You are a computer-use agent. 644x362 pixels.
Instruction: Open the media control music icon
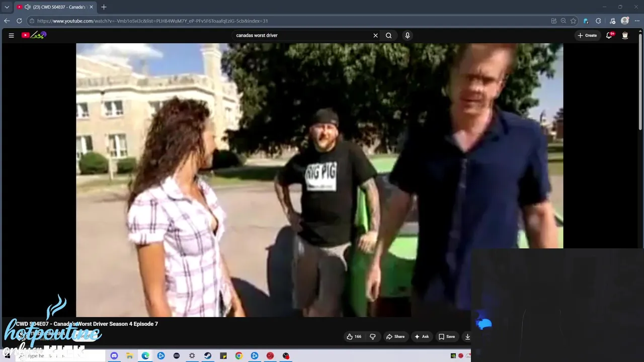612,21
